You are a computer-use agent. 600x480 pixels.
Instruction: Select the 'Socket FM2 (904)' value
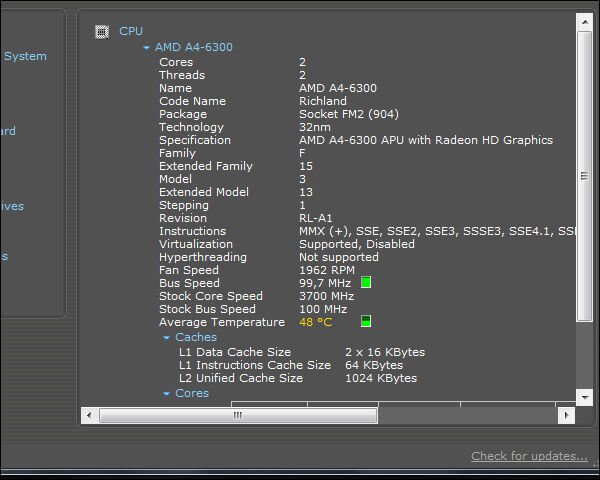pos(349,114)
